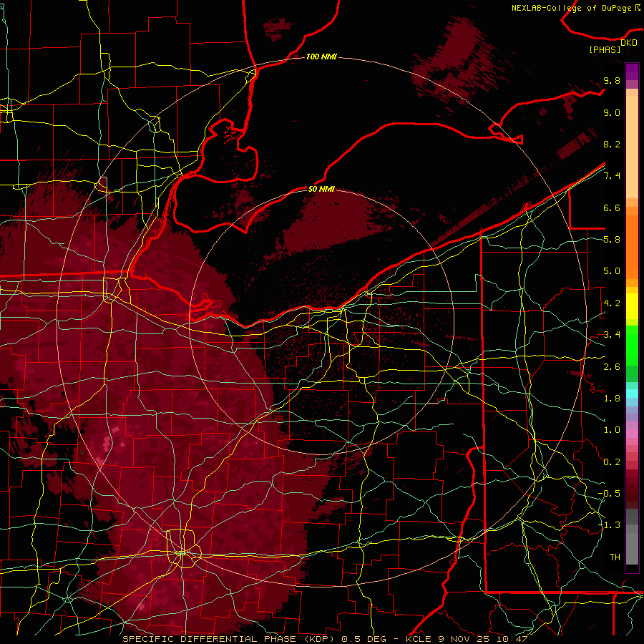Select the 1.8 legend value
Viewport: 644px width, 644px height.
click(612, 399)
